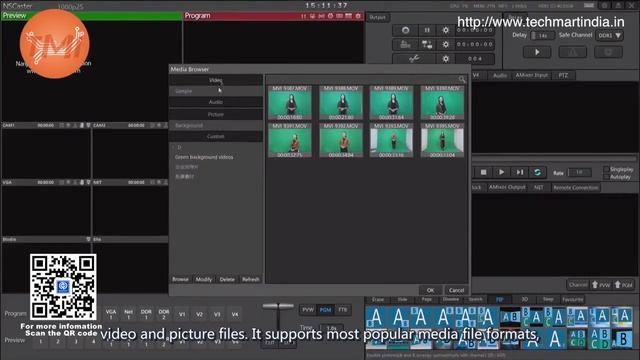Expand the Custom category in Media Browser
This screenshot has width=640, height=360.
coord(216,136)
